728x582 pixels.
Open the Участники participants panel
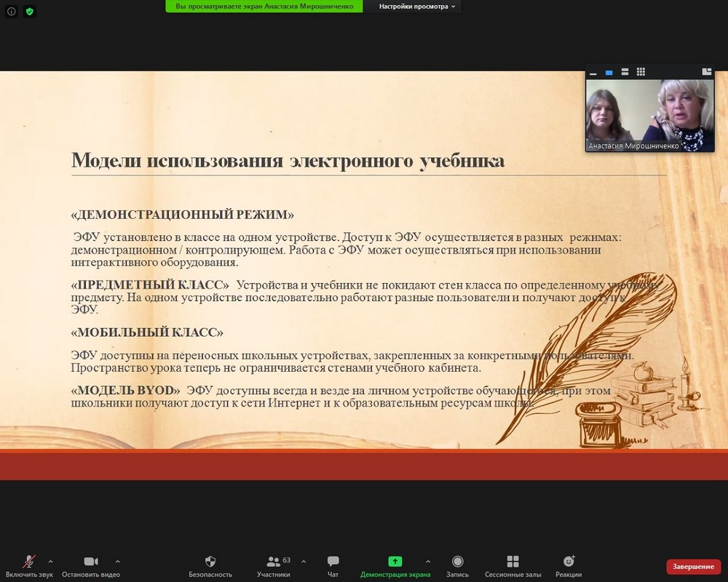click(274, 565)
